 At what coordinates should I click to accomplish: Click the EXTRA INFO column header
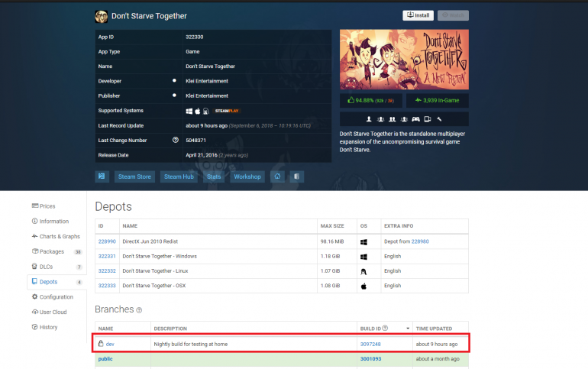point(399,225)
